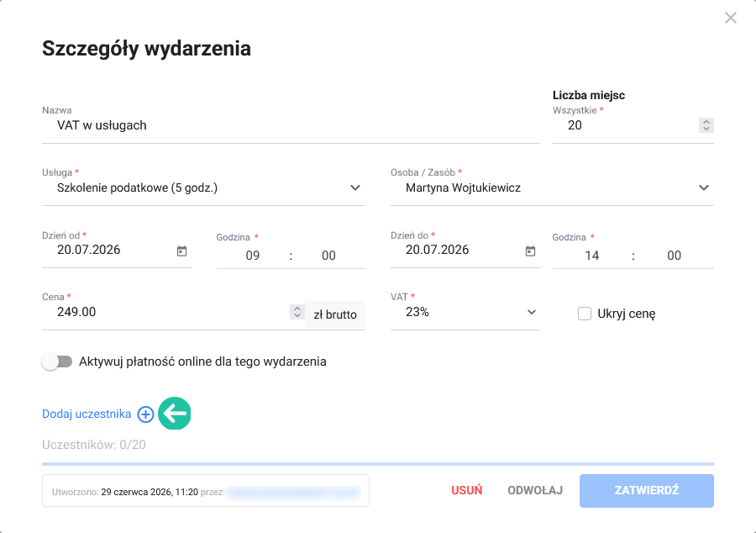Click the green arrow circle icon
Image resolution: width=756 pixels, height=533 pixels.
coord(175,414)
